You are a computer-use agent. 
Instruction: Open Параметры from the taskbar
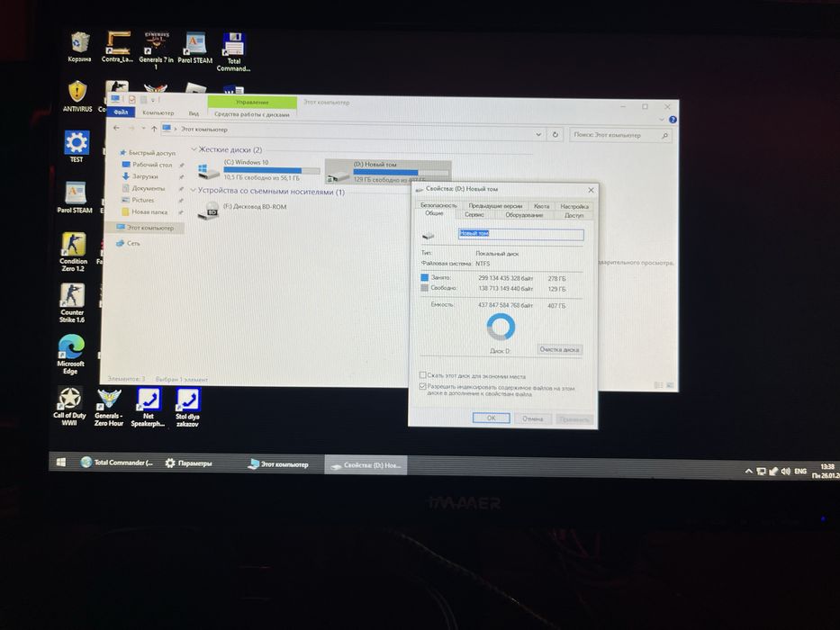tap(188, 463)
